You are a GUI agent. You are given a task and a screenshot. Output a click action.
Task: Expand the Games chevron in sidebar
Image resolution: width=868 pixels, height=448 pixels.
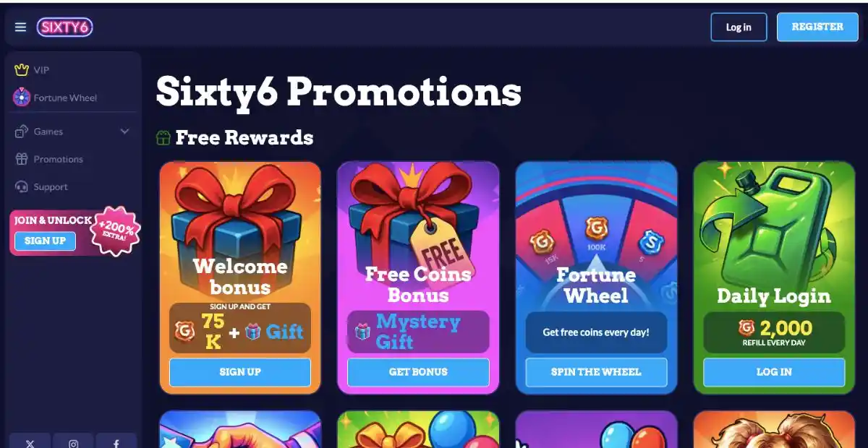click(124, 132)
